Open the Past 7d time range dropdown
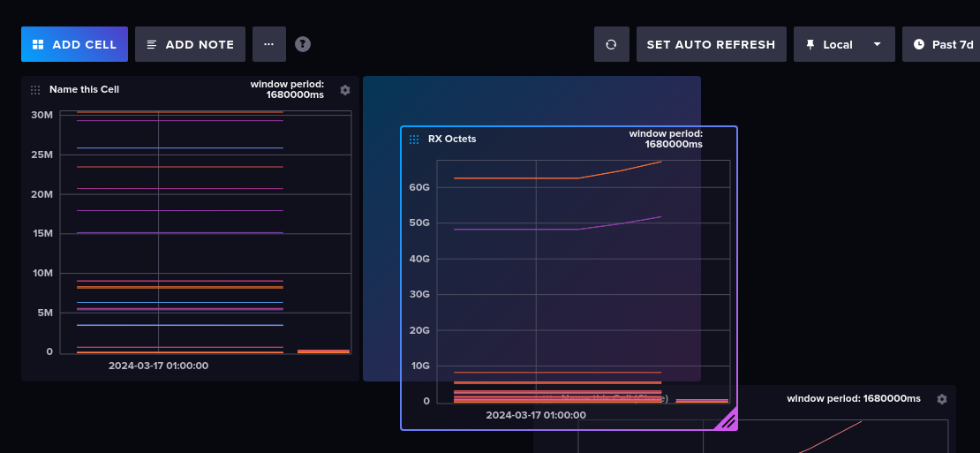 [x=943, y=44]
